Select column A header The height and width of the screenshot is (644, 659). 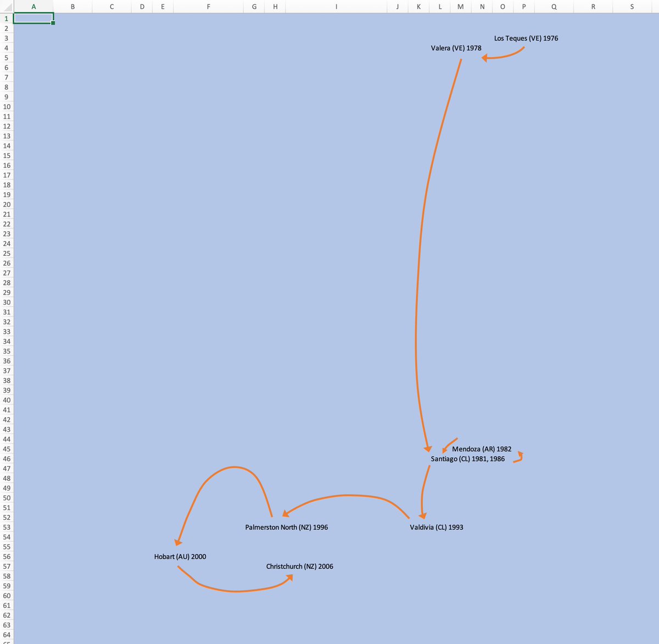(x=33, y=7)
